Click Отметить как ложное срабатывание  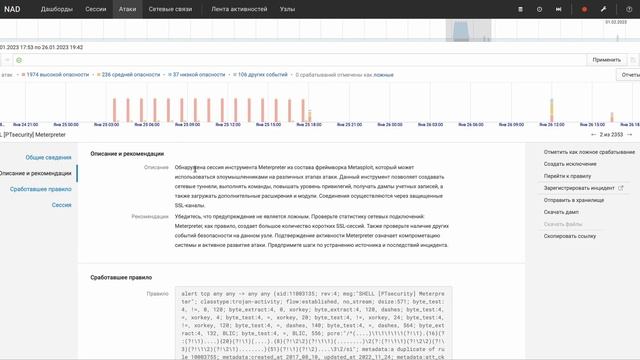589,152
